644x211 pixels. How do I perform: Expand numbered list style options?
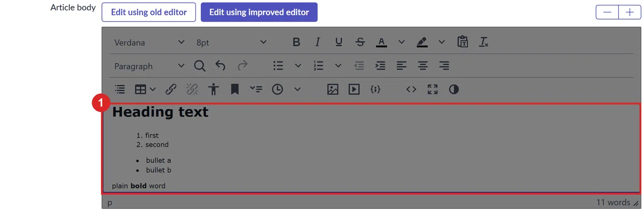338,66
